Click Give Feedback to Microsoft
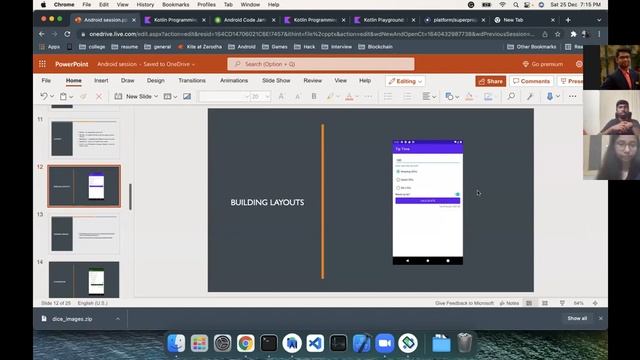Image resolution: width=640 pixels, height=360 pixels. pos(464,303)
